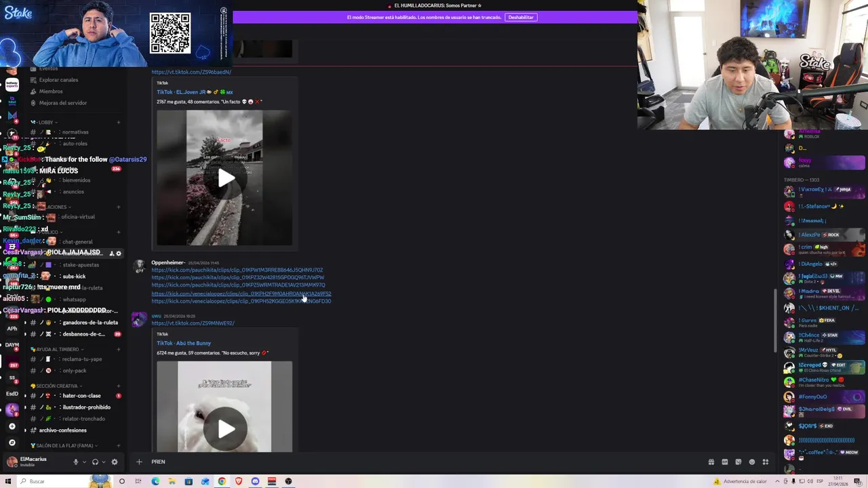Collapse the SALÓN DE LA FLA? (FAMA) category
Screen dimensions: 868x488
coord(64,446)
